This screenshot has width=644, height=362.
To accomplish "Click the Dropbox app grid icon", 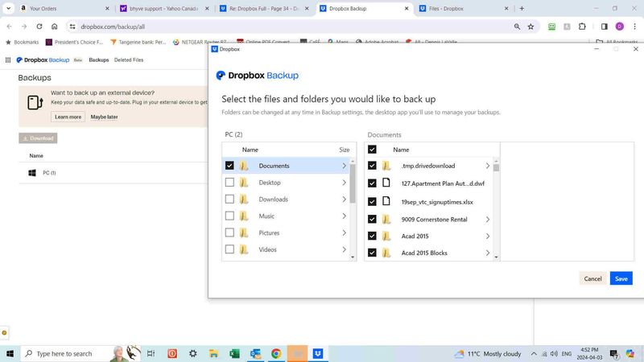I will 8,60.
